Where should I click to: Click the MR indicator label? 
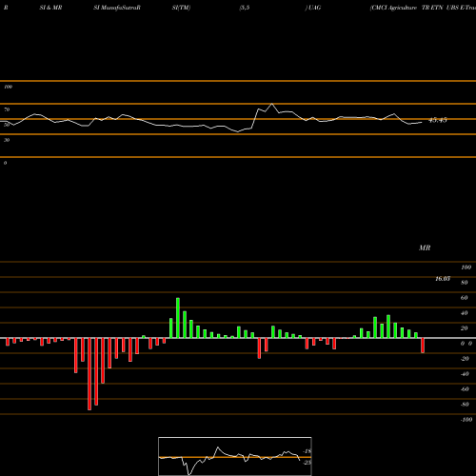pos(425,248)
